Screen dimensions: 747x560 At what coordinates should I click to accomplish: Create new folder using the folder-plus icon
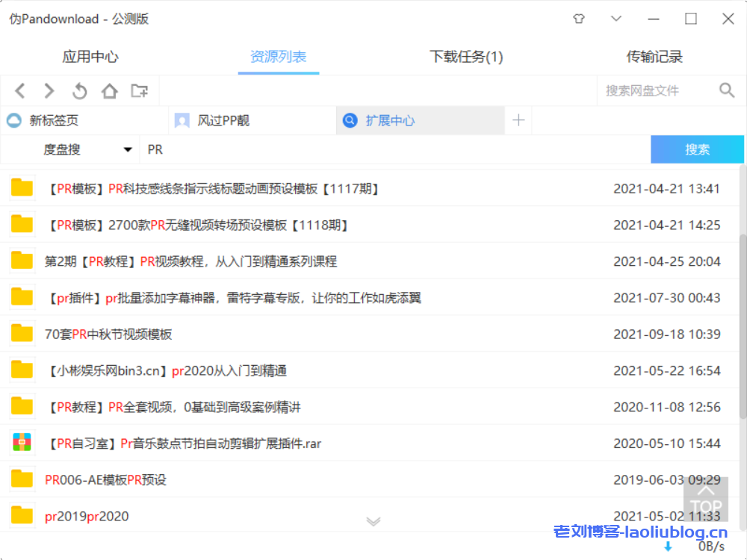click(x=139, y=90)
